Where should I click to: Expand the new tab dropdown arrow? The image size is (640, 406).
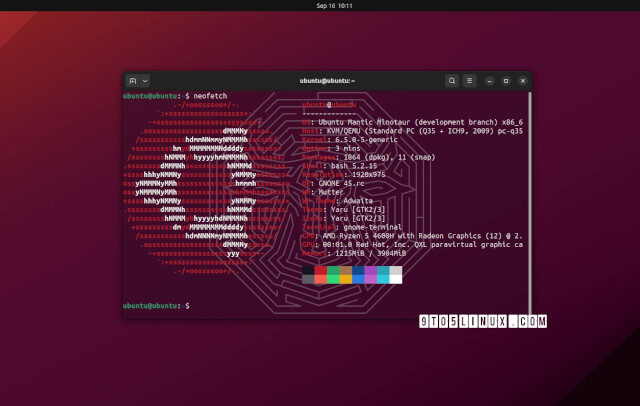145,80
